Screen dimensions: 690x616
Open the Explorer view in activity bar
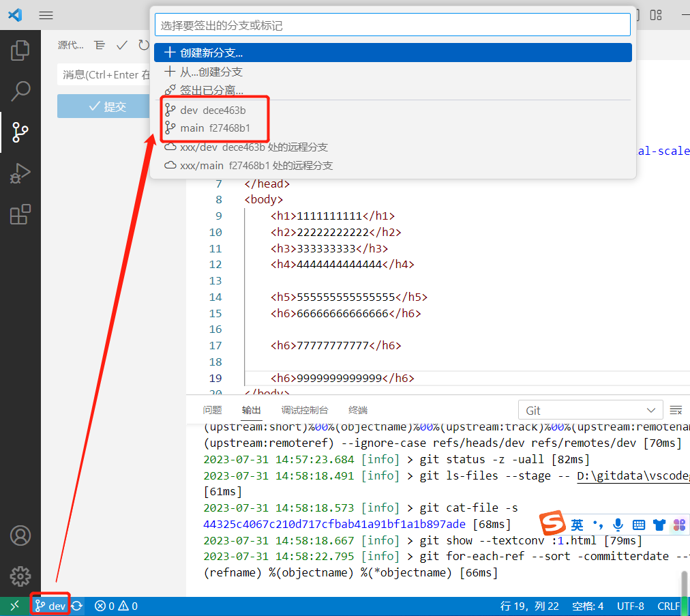20,50
